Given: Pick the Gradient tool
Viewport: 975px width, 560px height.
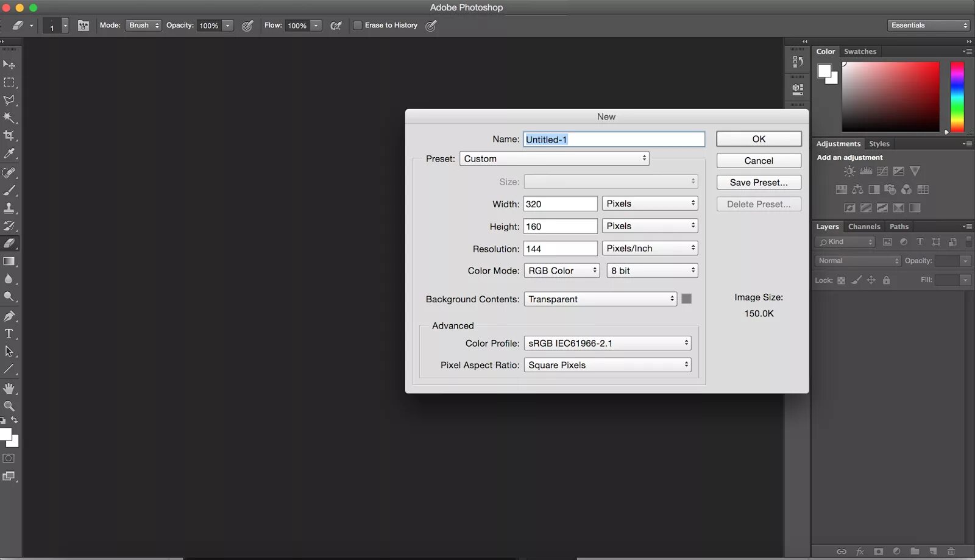Looking at the screenshot, I should (x=9, y=261).
